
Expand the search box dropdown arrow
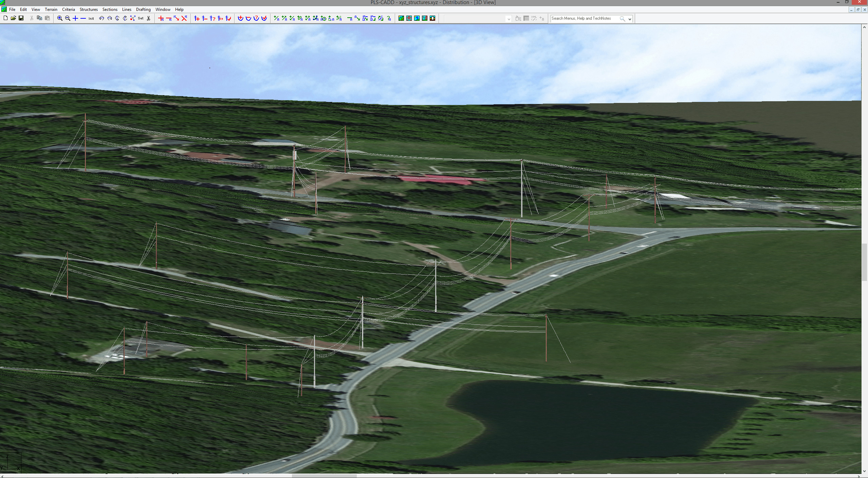[x=630, y=19]
